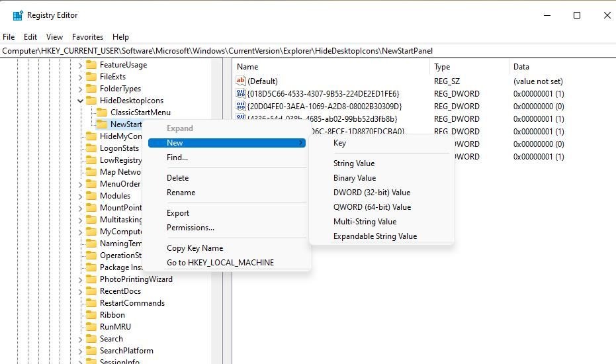This screenshot has height=364, width=616.
Task: Expand the SearchPlatform key
Action: tap(80, 351)
